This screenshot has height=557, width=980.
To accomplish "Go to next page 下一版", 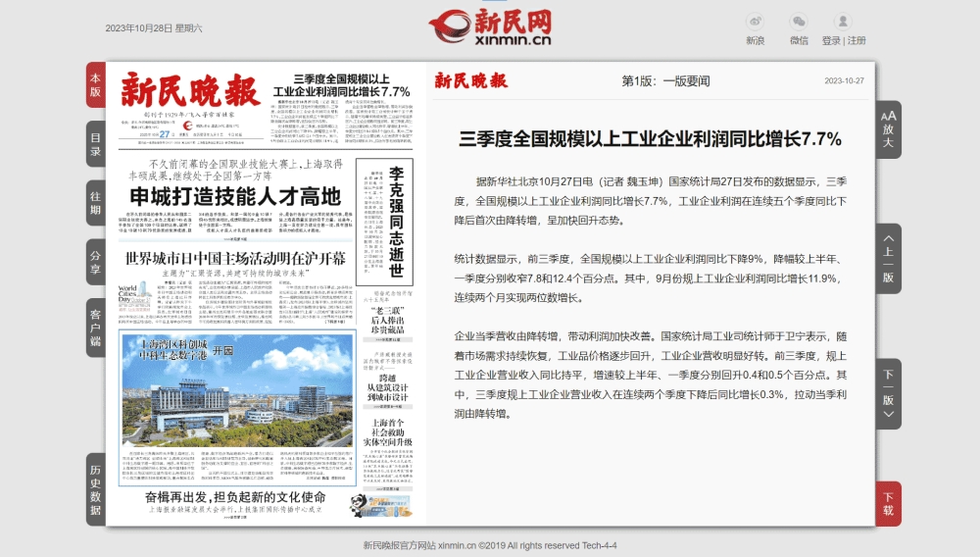I will click(888, 394).
